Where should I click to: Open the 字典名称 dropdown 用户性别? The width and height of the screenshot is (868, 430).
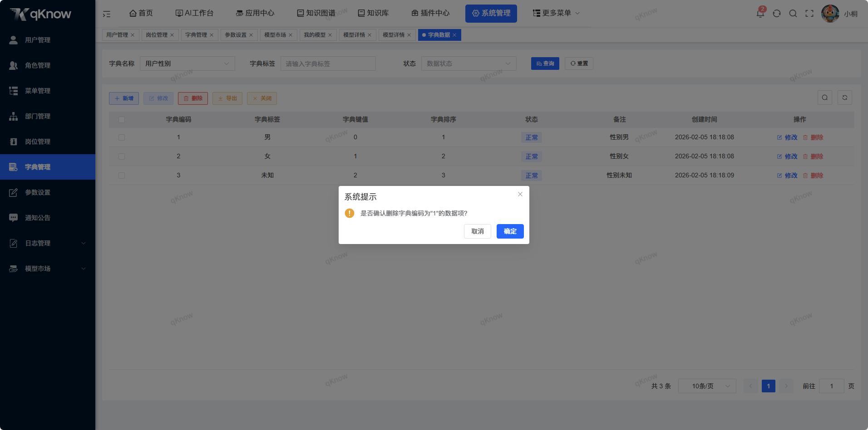pos(187,64)
